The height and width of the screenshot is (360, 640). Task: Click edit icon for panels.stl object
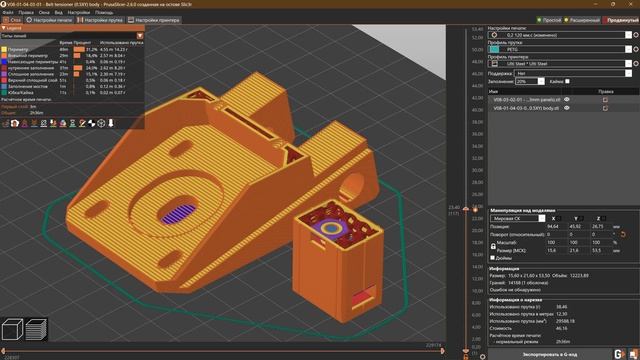click(605, 100)
